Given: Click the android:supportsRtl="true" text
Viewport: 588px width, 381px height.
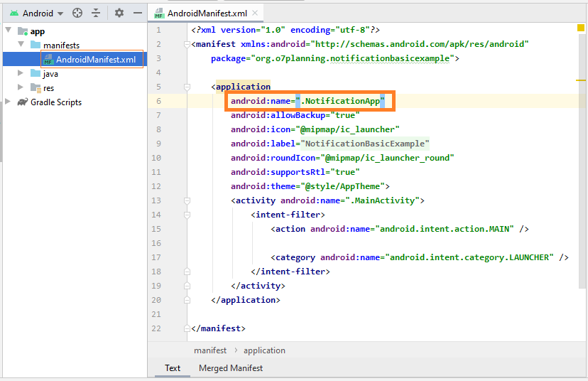Looking at the screenshot, I should (x=295, y=172).
